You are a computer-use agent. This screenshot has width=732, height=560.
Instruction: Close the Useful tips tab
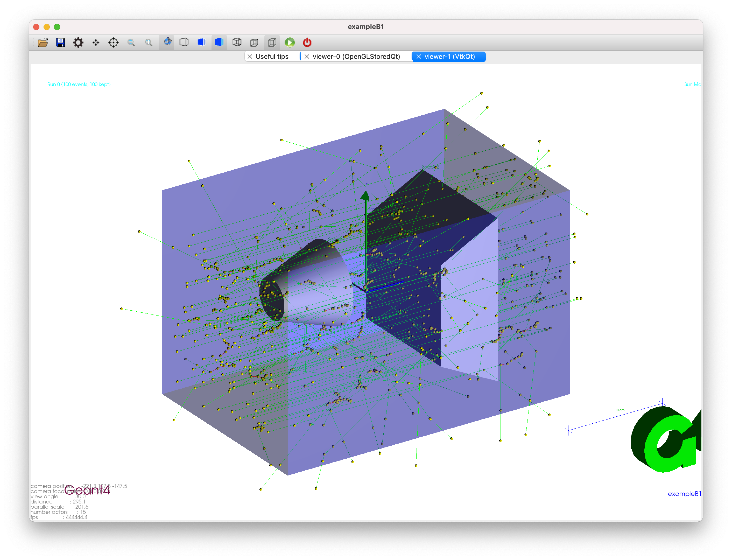(250, 57)
